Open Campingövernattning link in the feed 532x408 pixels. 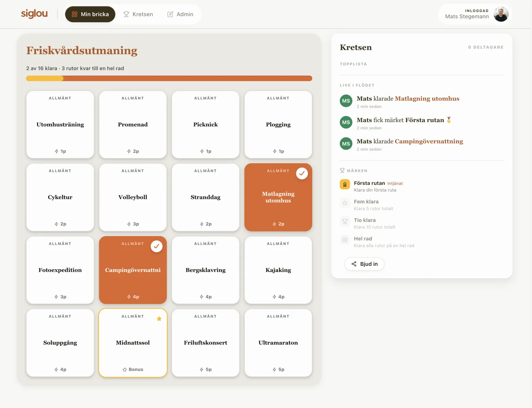pyautogui.click(x=429, y=141)
